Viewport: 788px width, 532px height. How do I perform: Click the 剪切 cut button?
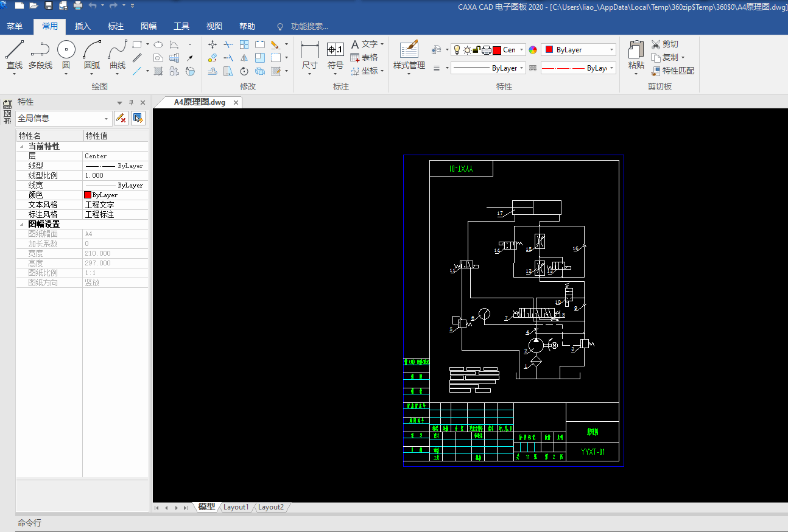coord(664,44)
